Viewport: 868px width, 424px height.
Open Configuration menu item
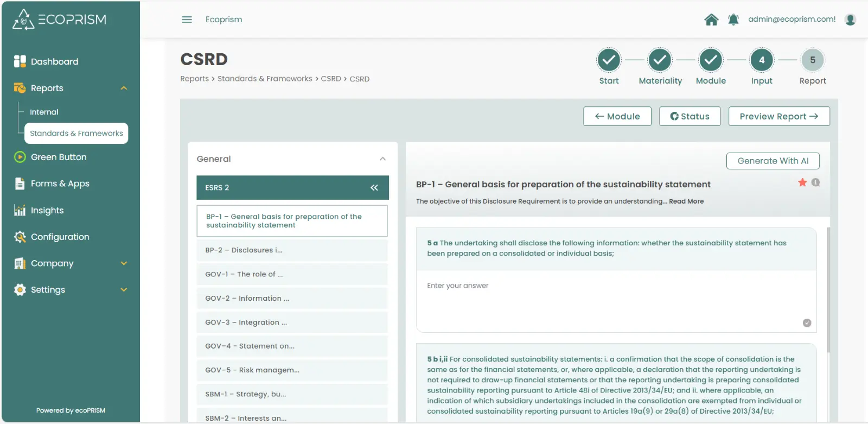point(60,237)
